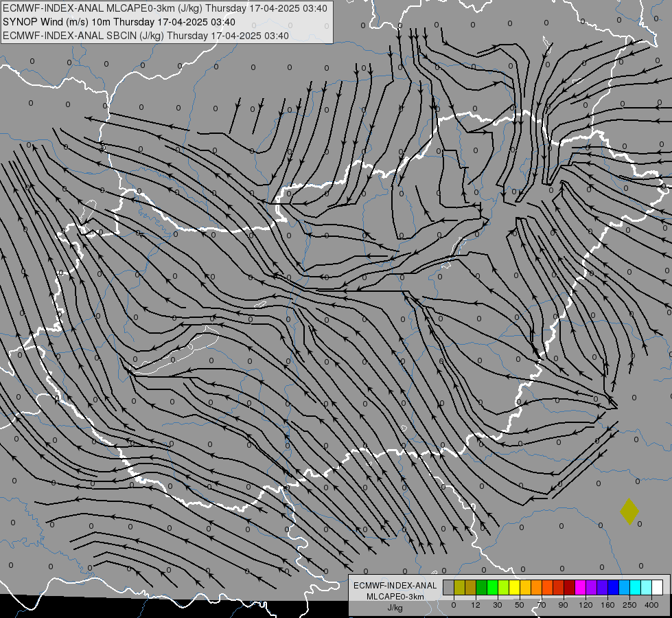Pick the amber swatch just after 50
Viewport: 672px width, 618px height.
pos(525,587)
